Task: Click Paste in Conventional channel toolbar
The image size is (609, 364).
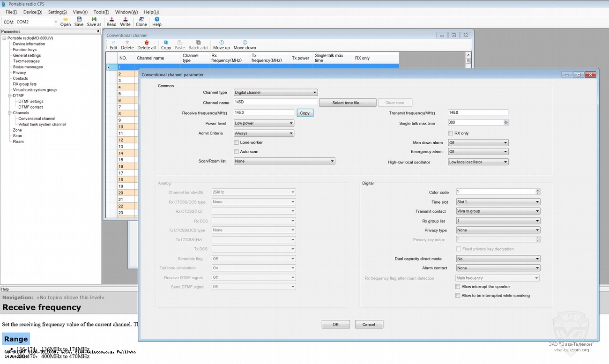Action: click(180, 45)
